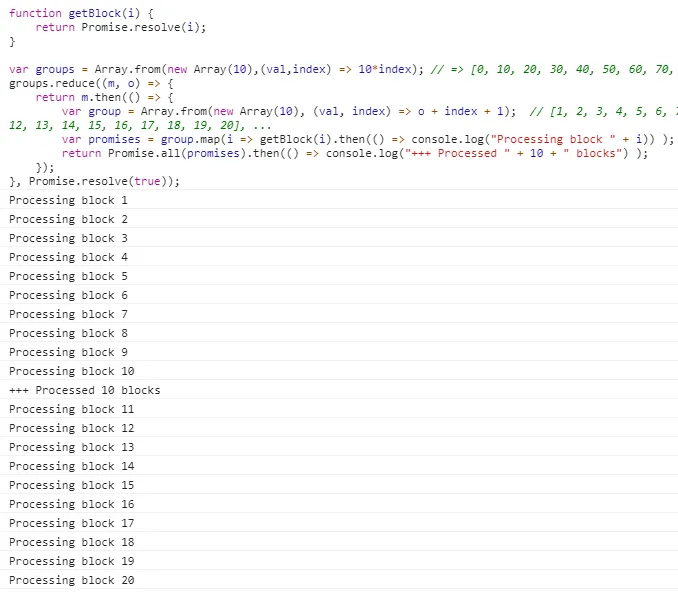Select console line 'Processing block 14'
Image resolution: width=678 pixels, height=594 pixels.
pyautogui.click(x=339, y=466)
